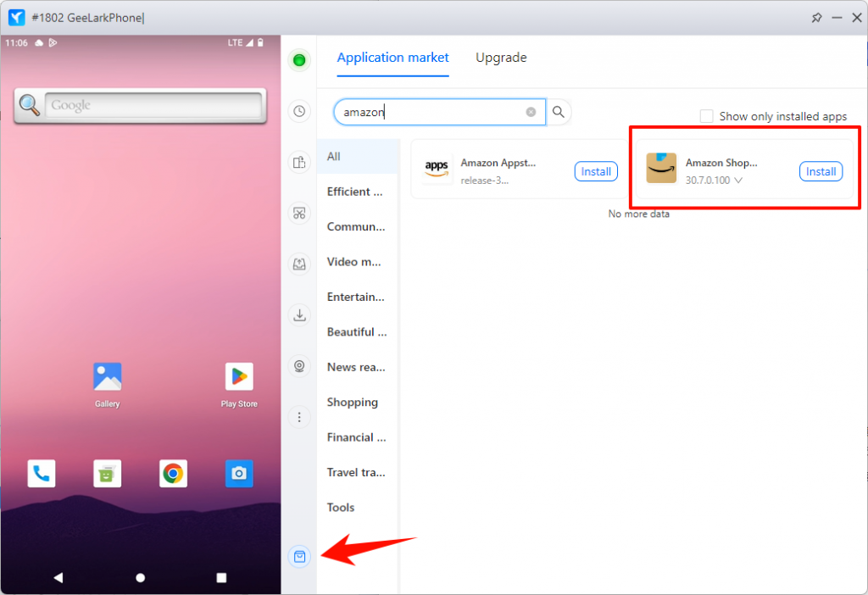Select the Efficient category
The image size is (868, 595).
tap(358, 192)
